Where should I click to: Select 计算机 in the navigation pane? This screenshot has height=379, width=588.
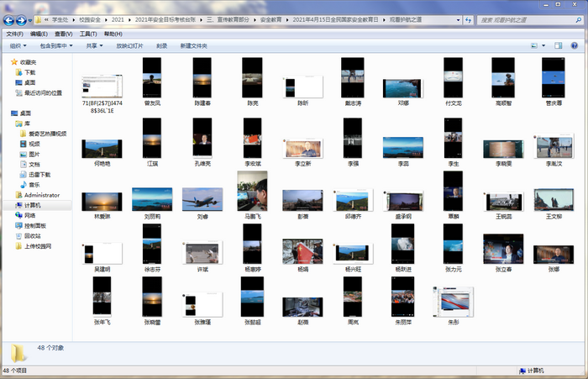[32, 205]
